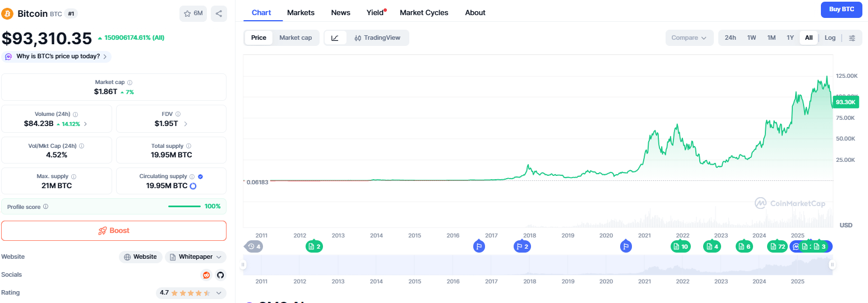
Task: Open the Market Cycles tab
Action: tap(424, 12)
